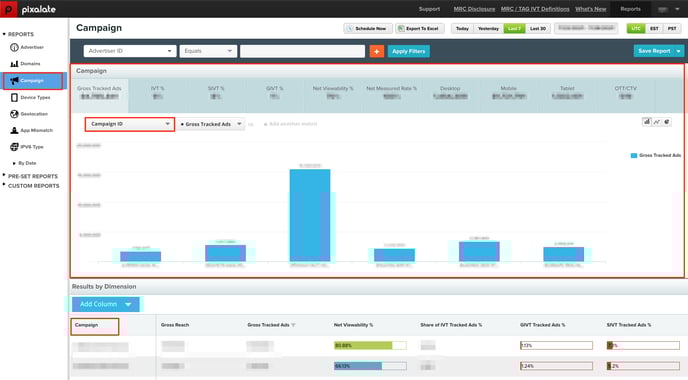Open the Geolocation globe icon
Screen dimensions: 688x380
tap(14, 114)
